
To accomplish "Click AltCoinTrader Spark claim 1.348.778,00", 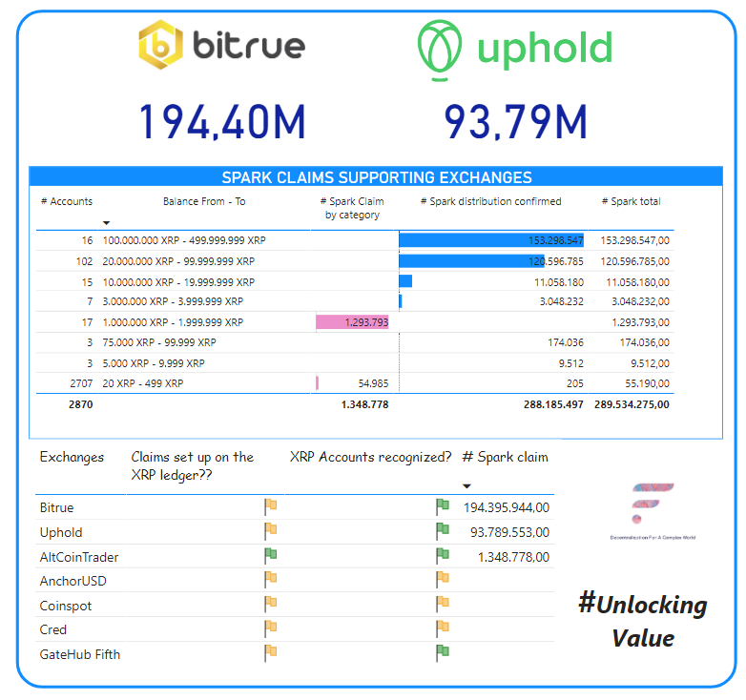I will [x=513, y=557].
